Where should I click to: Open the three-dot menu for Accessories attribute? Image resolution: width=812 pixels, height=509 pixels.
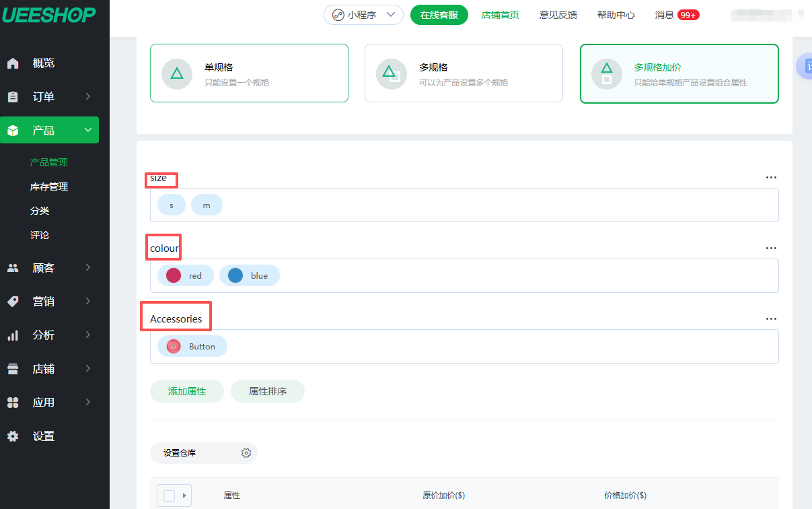pyautogui.click(x=771, y=319)
